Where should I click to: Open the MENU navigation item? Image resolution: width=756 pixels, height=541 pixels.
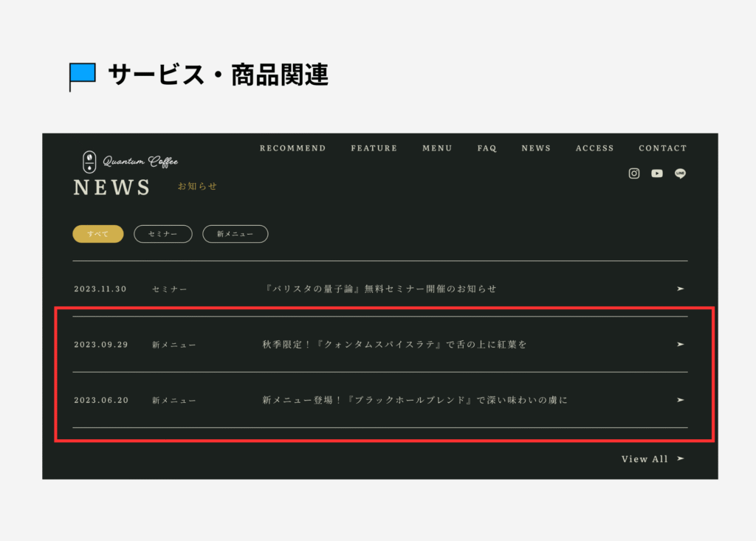(437, 148)
